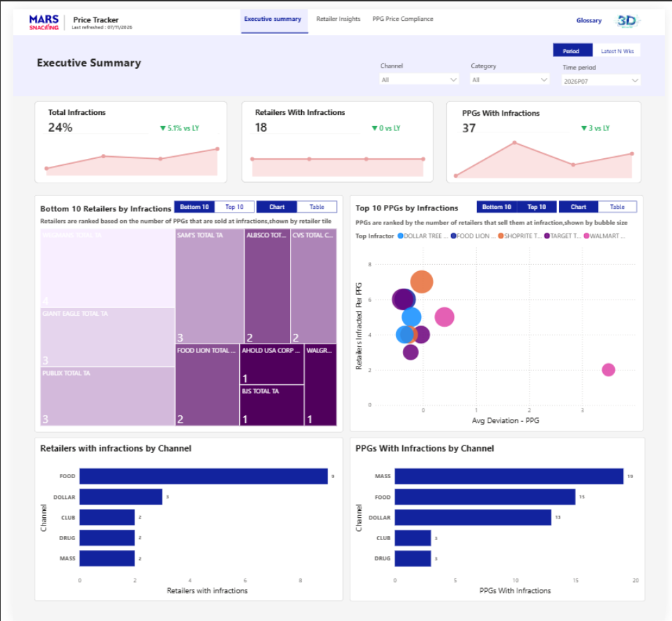Select Latest N Wks button
This screenshot has height=621, width=672.
click(x=617, y=51)
